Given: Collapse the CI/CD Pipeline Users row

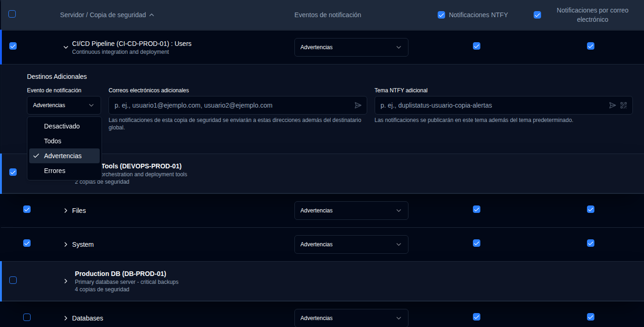Looking at the screenshot, I should point(66,47).
